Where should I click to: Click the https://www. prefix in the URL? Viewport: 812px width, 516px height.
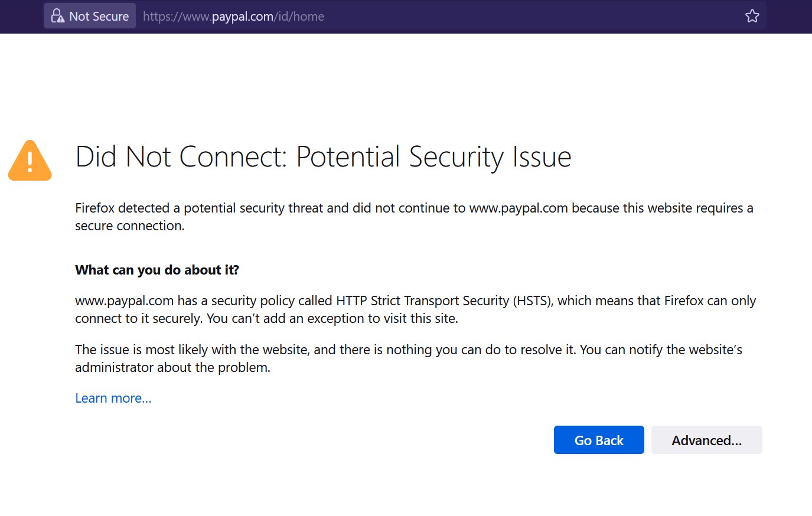point(177,17)
